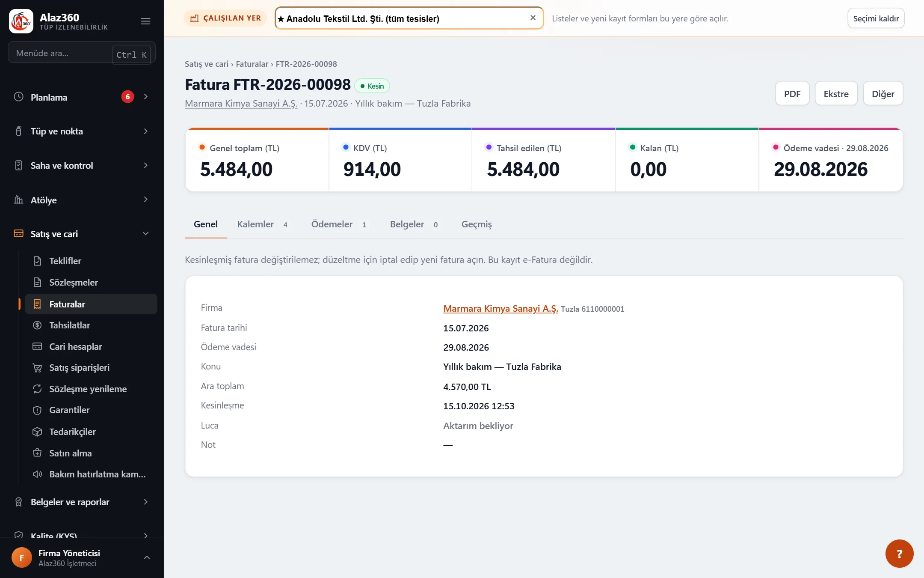Click the Saha ve kontrol clipboard icon
Viewport: 924px width, 578px height.
[18, 165]
